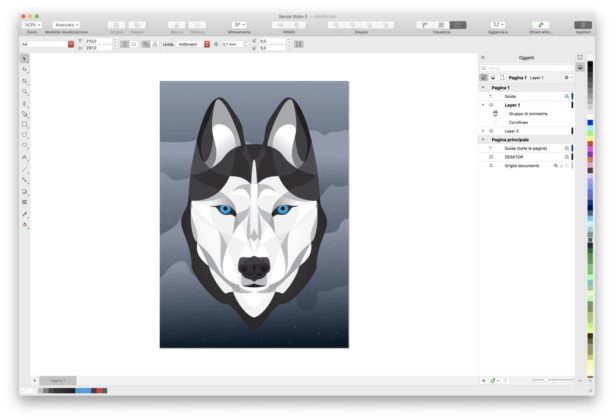Open the Oggetti panel gear options
The height and width of the screenshot is (420, 614).
coord(567,77)
